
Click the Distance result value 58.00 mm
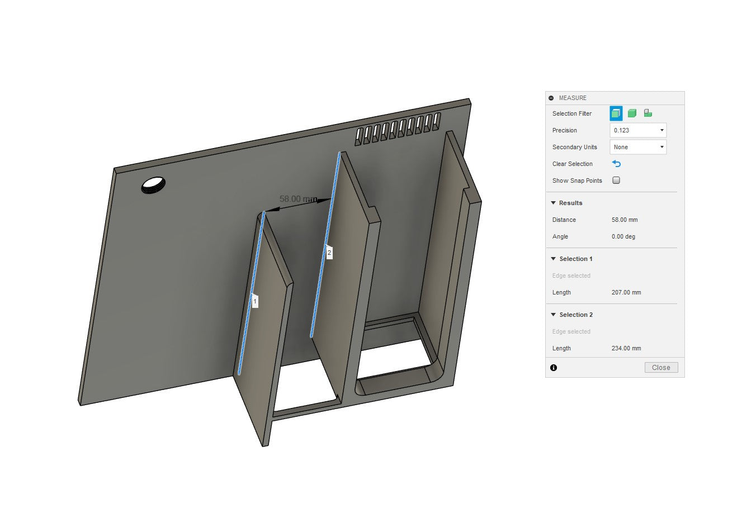pos(625,220)
